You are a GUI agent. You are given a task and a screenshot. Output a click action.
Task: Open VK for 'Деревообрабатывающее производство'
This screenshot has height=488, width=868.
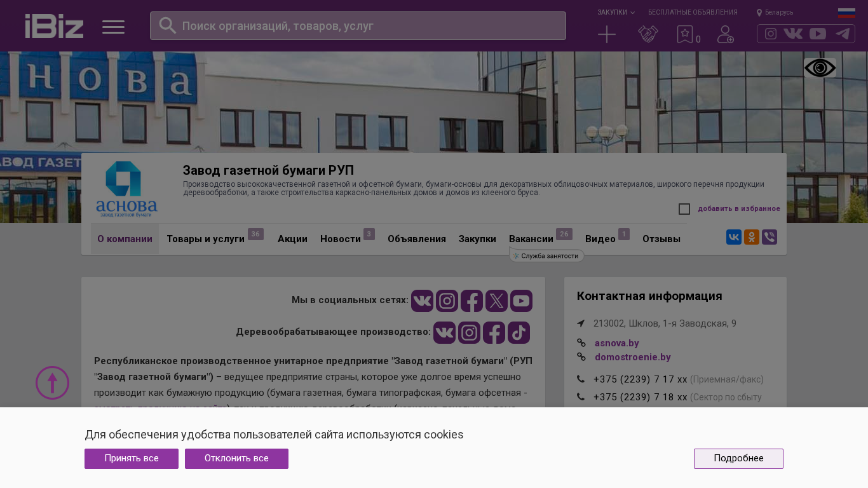(444, 332)
